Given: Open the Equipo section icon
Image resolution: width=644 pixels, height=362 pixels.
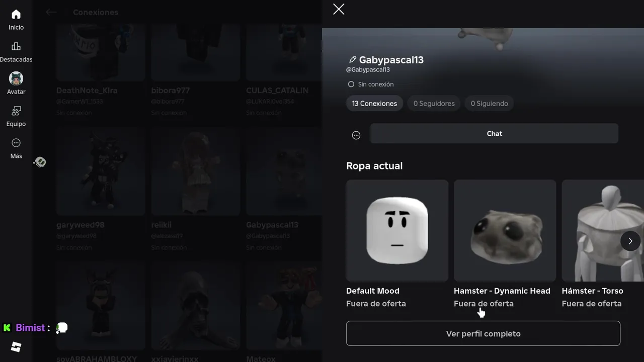Looking at the screenshot, I should point(16,111).
